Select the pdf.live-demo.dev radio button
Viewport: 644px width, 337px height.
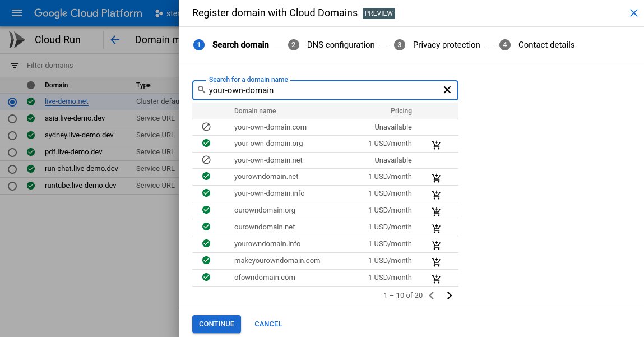tap(12, 153)
